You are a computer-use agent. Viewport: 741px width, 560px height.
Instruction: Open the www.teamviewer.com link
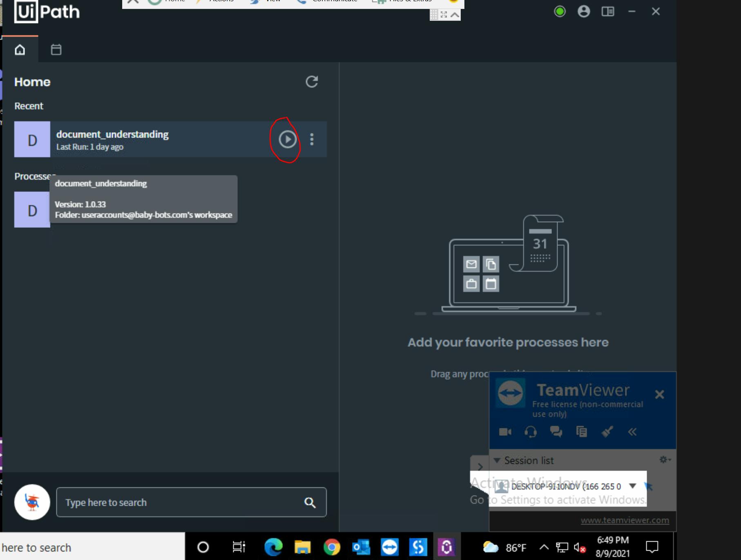pos(625,520)
